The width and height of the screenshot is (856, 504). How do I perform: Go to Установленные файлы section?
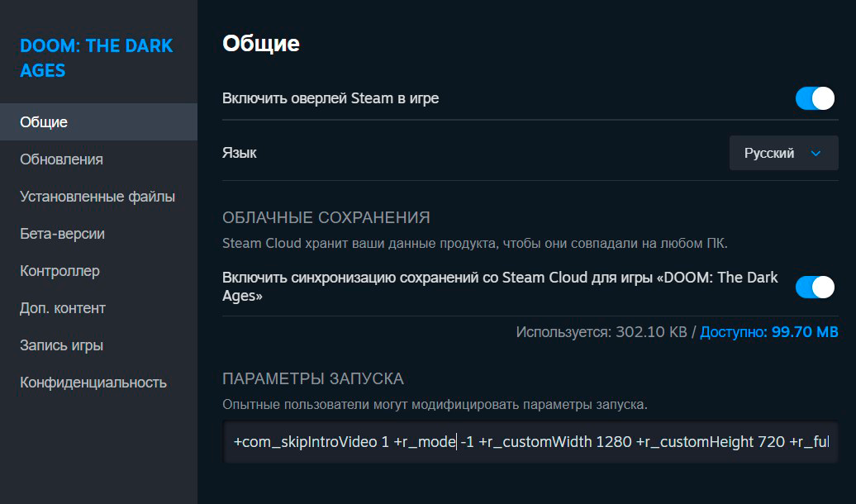click(x=99, y=197)
